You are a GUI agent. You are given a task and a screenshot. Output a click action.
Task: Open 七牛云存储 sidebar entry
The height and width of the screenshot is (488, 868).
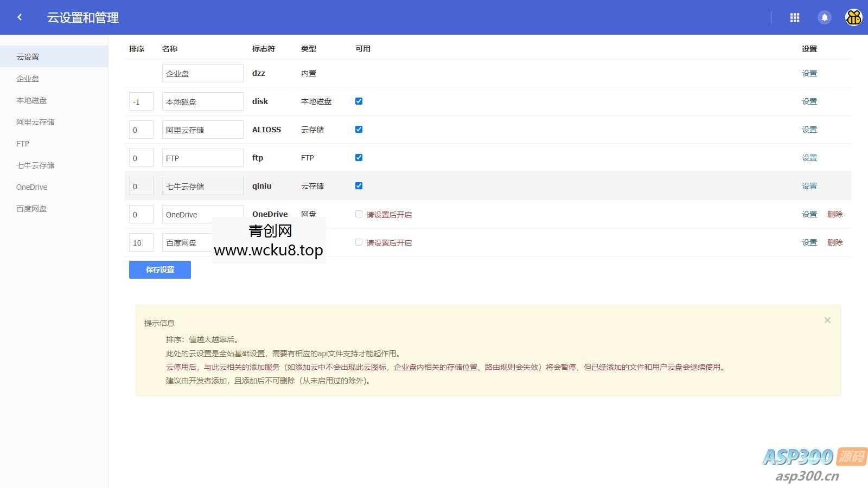pyautogui.click(x=35, y=165)
